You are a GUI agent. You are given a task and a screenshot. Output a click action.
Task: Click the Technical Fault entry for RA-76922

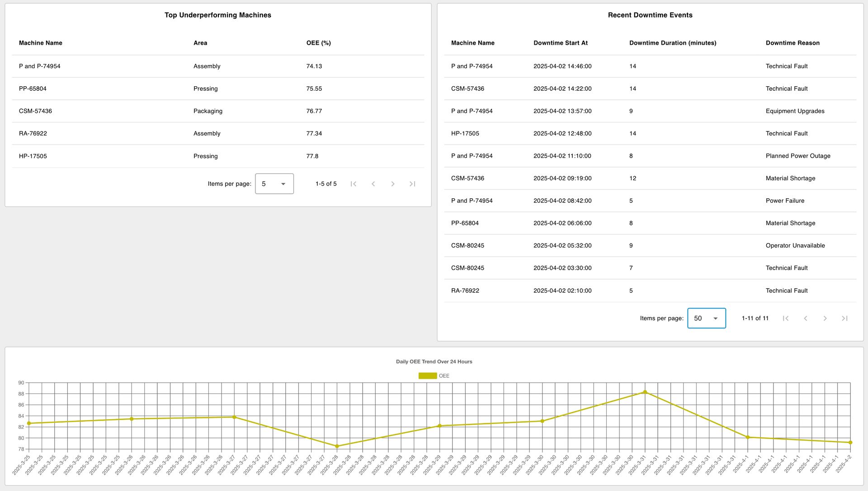click(787, 290)
